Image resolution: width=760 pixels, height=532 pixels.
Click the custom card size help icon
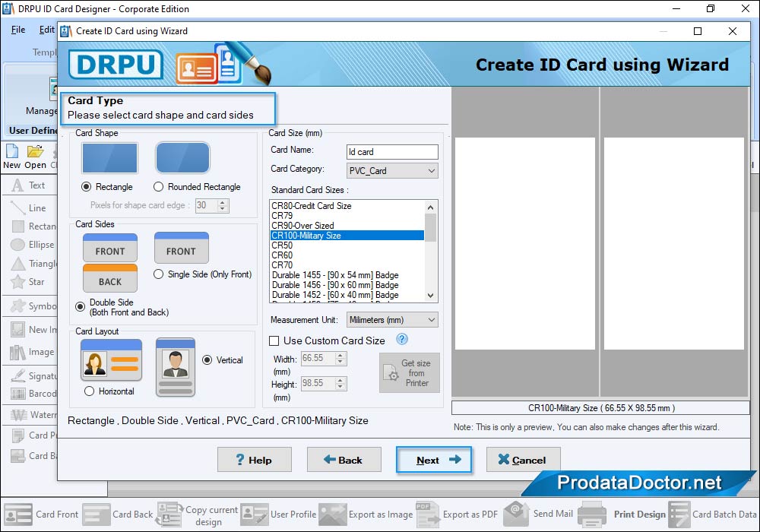(402, 340)
